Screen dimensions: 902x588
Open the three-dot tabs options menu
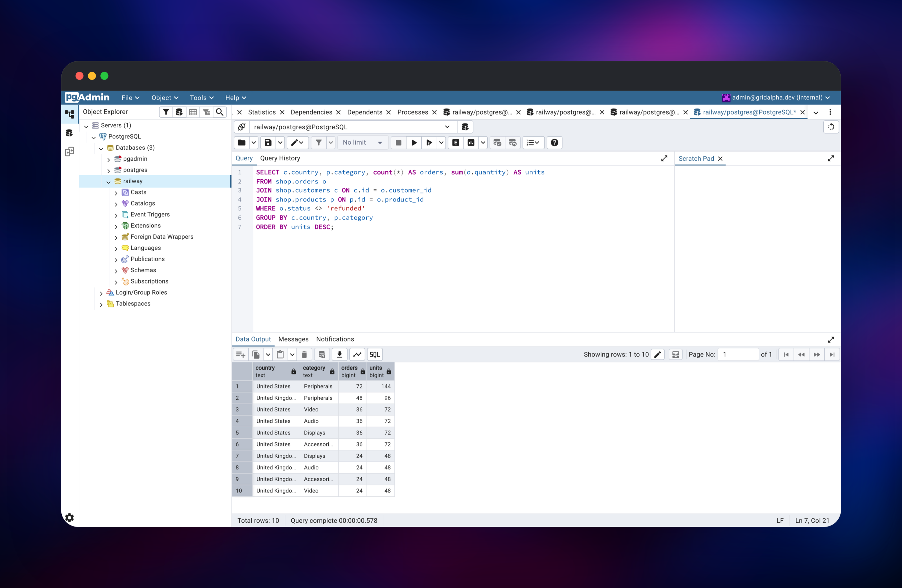tap(830, 112)
